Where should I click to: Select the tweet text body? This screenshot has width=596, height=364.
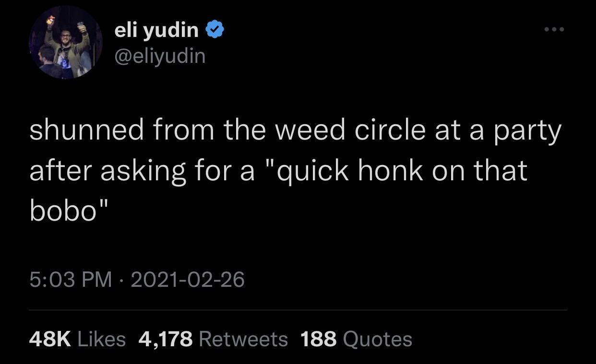(288, 170)
